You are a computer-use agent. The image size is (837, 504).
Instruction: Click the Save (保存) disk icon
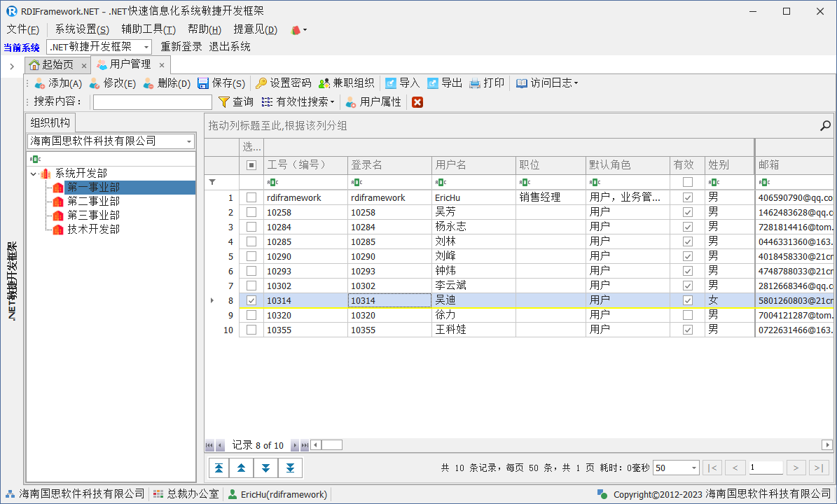(203, 83)
